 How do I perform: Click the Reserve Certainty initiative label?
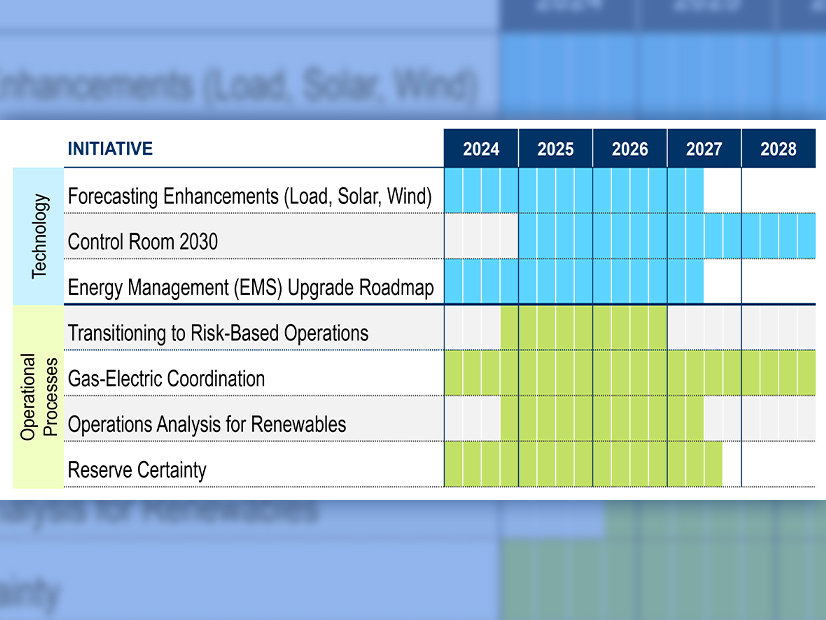point(137,469)
